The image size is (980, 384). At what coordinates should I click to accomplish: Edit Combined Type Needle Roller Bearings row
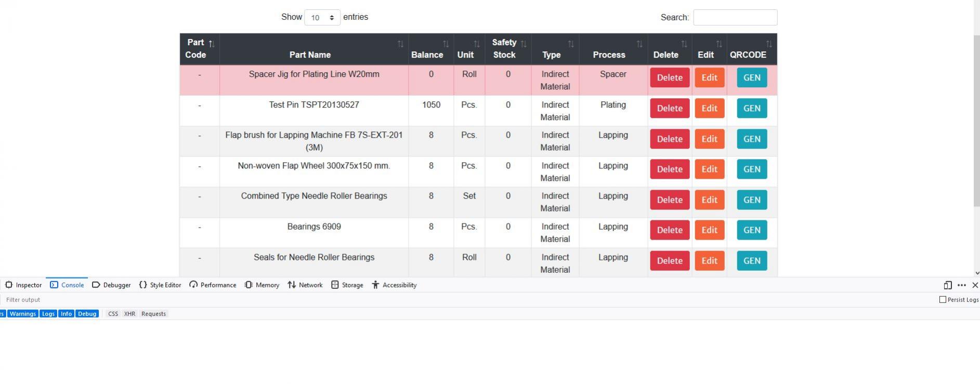[x=710, y=200]
